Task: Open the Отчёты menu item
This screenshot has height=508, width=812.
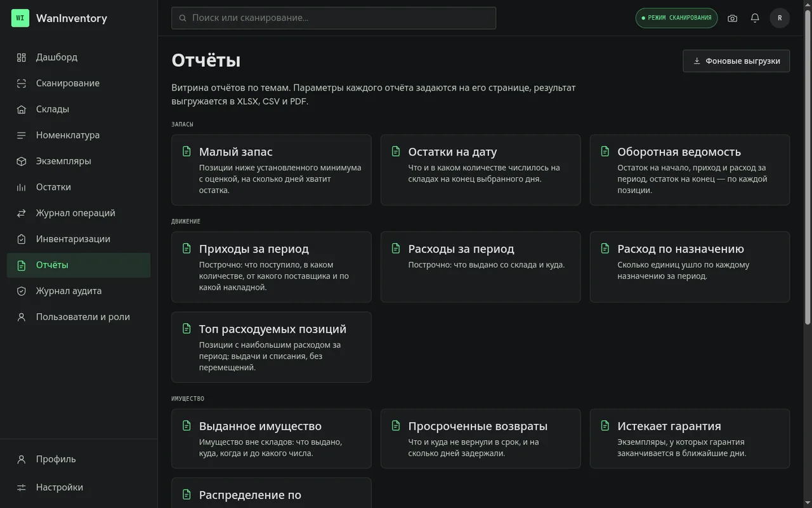Action: 79,265
